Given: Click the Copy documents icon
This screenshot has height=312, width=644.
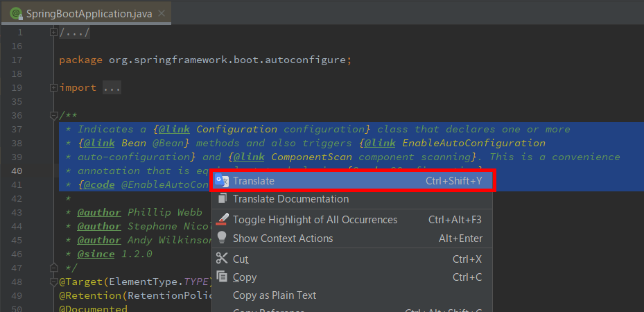Looking at the screenshot, I should 222,277.
